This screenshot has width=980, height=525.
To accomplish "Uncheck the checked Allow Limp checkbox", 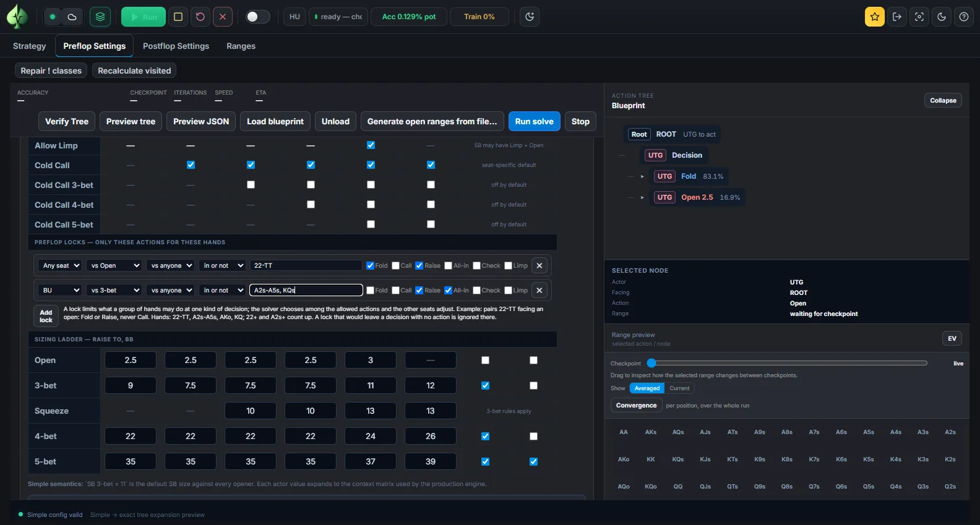I will pyautogui.click(x=371, y=145).
